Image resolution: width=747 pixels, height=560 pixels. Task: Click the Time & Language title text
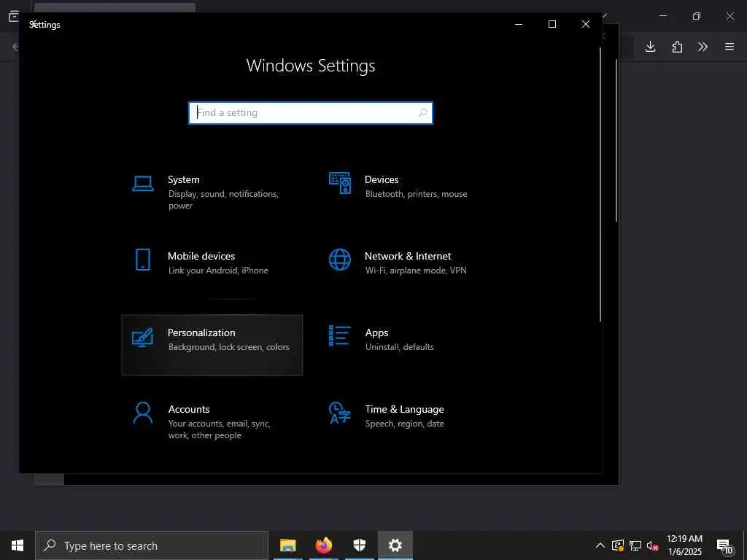[x=404, y=410]
